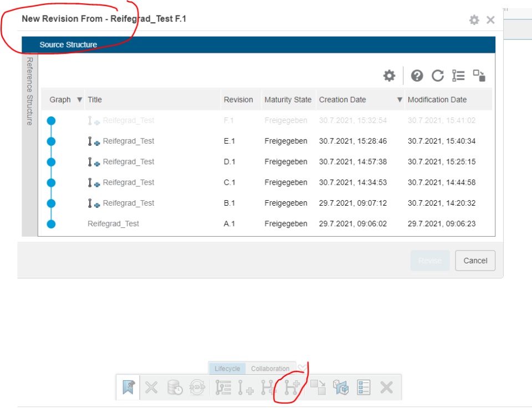Select the Source Structure header tab

click(x=68, y=45)
